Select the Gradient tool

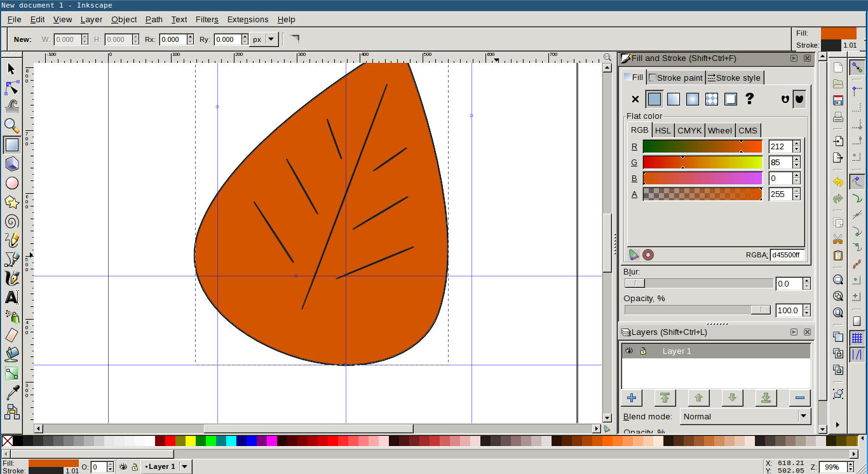[11, 374]
